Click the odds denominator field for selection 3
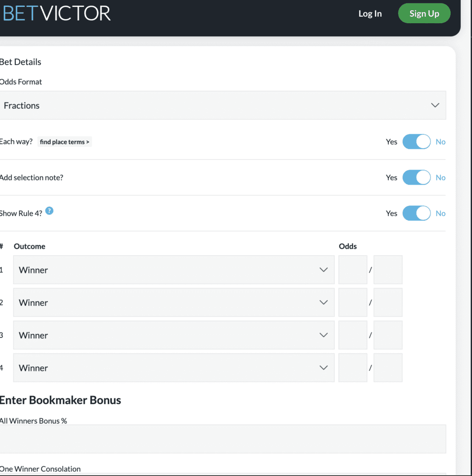The image size is (472, 476). tap(388, 335)
